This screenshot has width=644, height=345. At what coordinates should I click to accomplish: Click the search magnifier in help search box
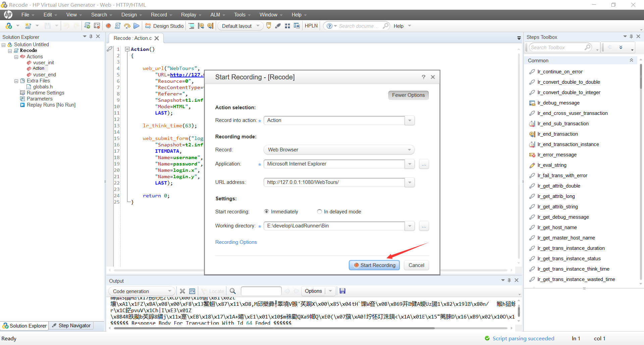coord(386,26)
